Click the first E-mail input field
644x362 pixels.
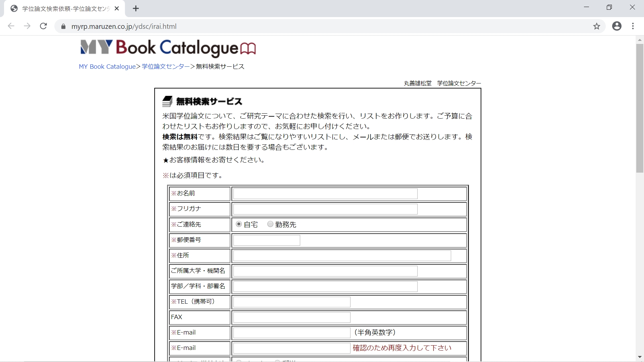point(292,333)
